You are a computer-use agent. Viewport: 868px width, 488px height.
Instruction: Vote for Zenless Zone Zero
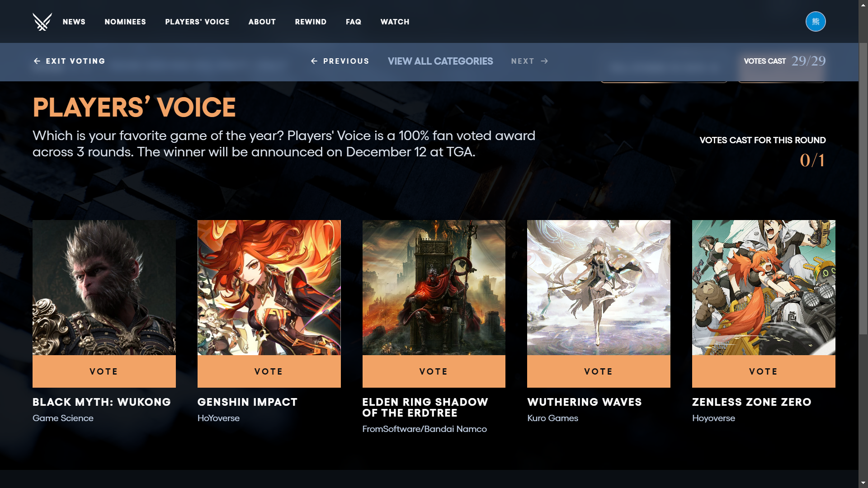(764, 371)
